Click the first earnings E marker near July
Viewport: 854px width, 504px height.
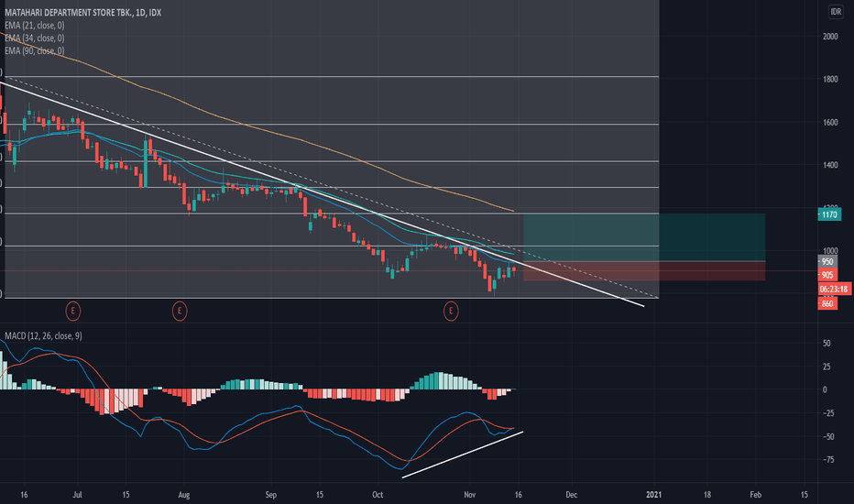point(73,312)
